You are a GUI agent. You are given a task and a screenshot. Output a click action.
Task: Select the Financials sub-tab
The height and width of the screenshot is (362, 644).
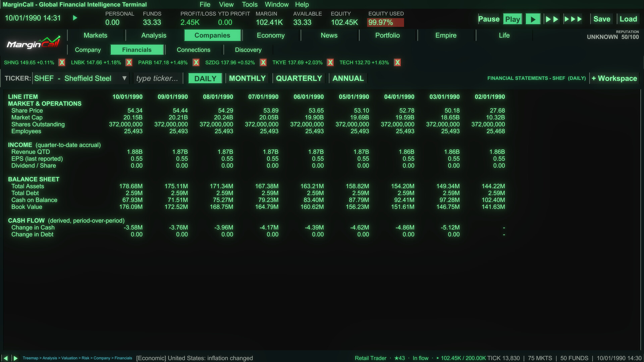137,50
